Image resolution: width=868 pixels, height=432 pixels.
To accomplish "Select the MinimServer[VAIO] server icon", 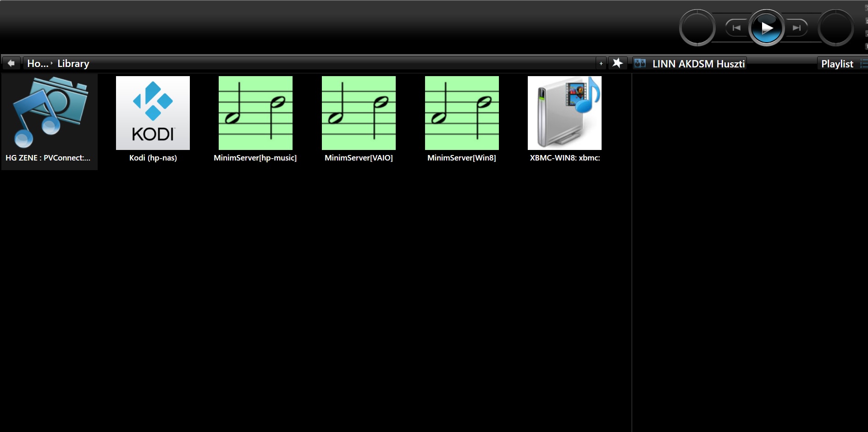I will tap(359, 113).
